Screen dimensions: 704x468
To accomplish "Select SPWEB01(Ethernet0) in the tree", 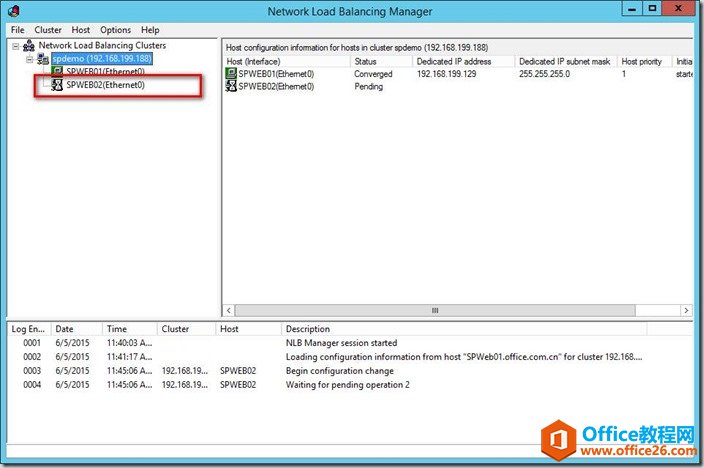I will pyautogui.click(x=106, y=72).
